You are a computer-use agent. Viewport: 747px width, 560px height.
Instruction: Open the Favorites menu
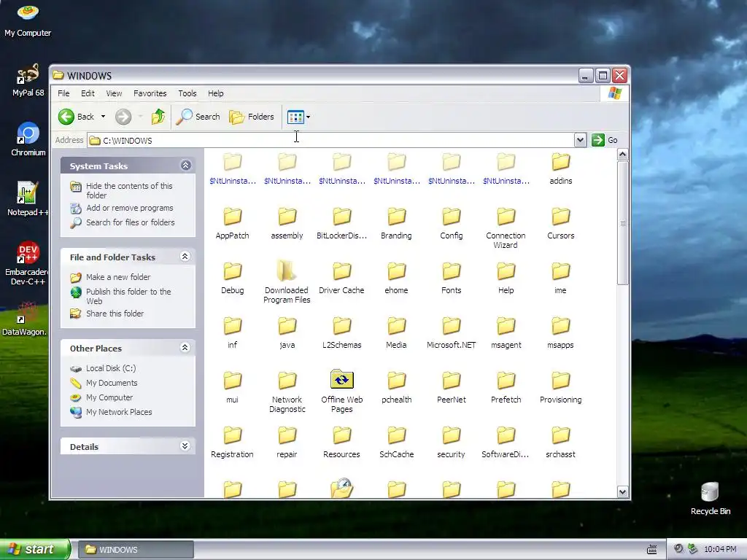point(150,93)
